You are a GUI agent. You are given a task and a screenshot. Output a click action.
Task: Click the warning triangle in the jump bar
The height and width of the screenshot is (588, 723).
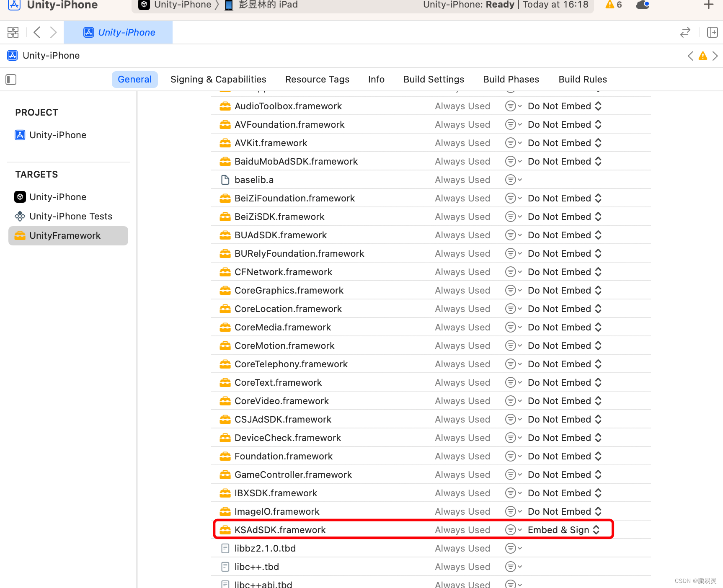(703, 56)
